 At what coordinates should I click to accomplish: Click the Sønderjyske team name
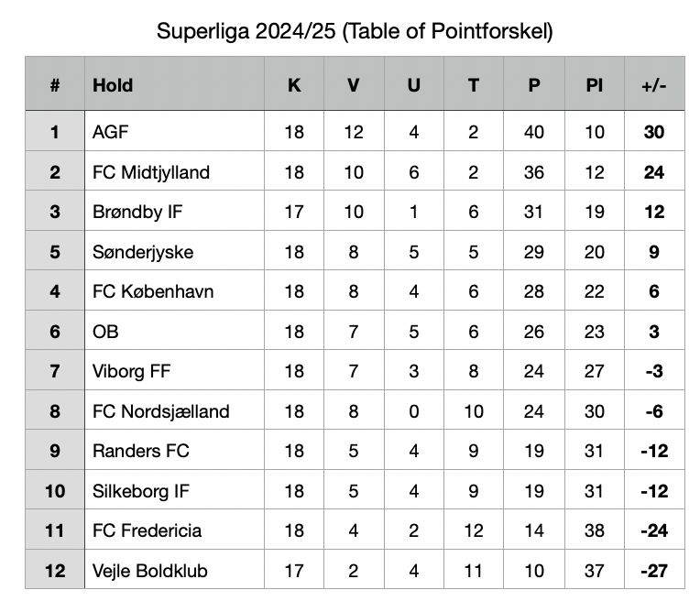tap(143, 252)
